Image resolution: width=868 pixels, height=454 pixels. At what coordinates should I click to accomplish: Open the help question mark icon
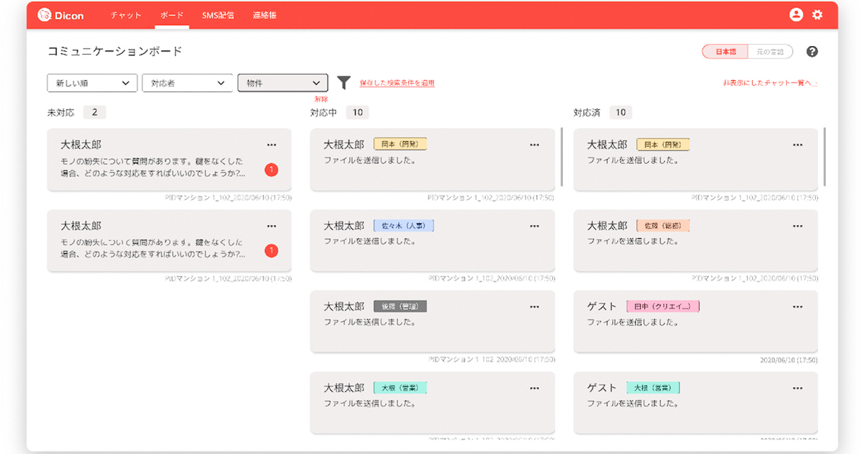coord(812,51)
